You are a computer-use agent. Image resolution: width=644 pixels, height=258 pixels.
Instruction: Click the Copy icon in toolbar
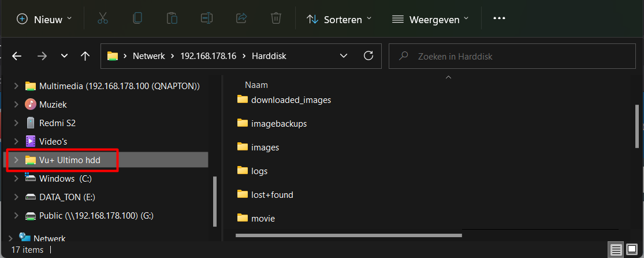137,18
